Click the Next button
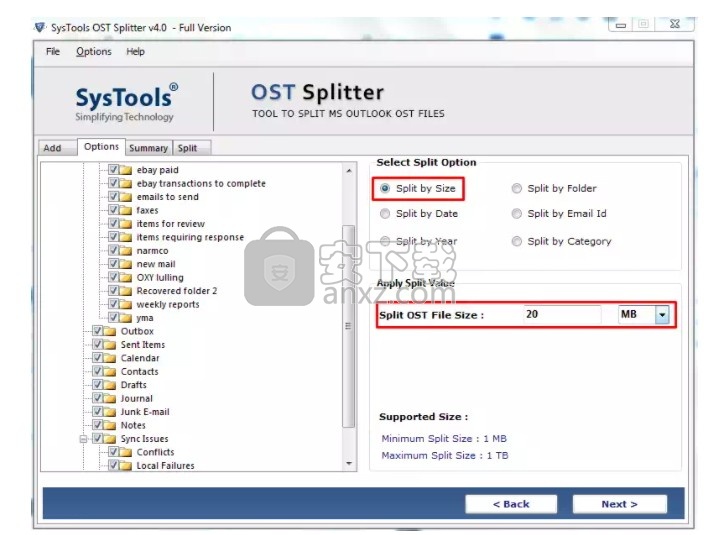The height and width of the screenshot is (535, 704). pos(620,504)
